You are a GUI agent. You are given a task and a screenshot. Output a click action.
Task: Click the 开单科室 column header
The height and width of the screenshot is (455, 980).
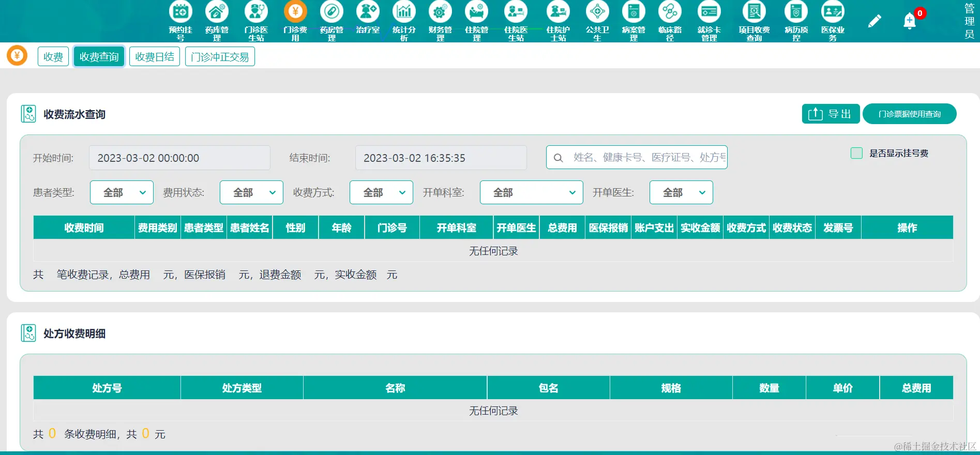coord(457,228)
